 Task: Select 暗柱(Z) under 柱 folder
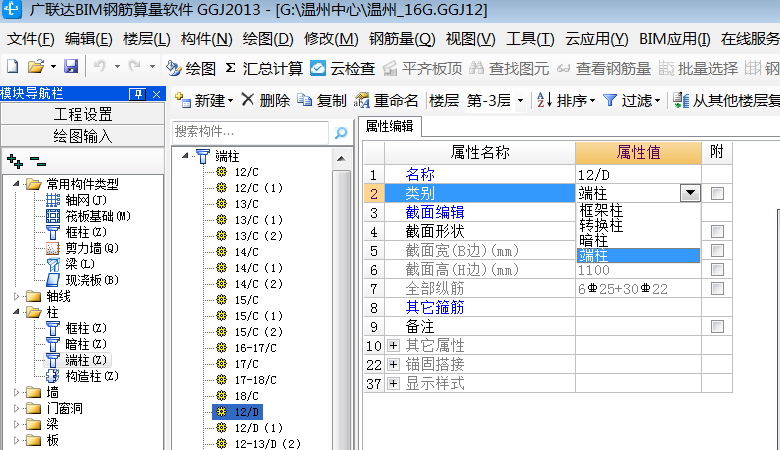point(76,344)
